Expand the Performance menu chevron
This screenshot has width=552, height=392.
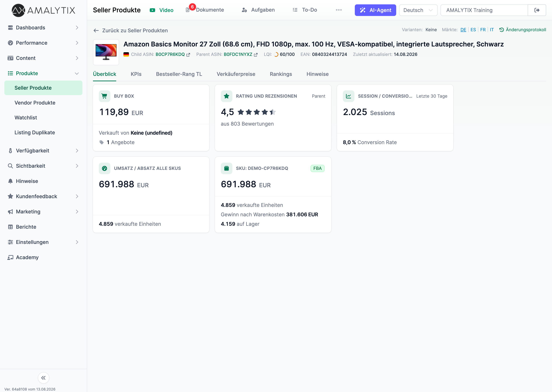click(77, 43)
